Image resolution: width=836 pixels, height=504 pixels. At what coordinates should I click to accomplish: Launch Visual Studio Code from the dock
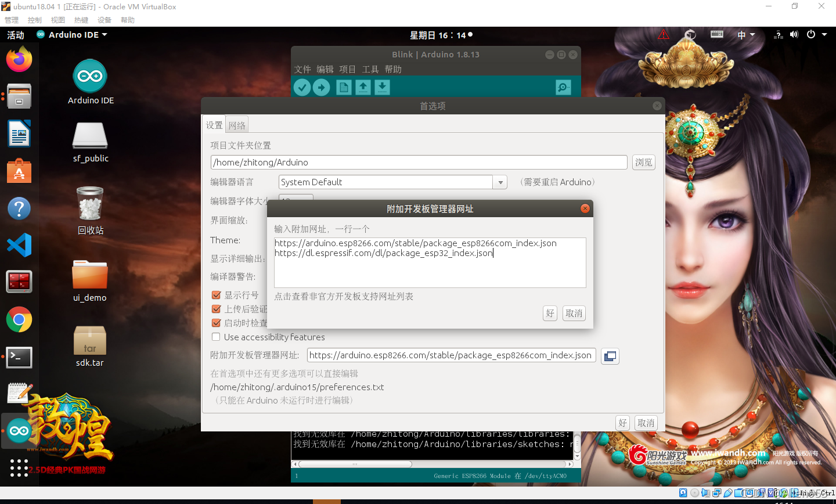[19, 245]
